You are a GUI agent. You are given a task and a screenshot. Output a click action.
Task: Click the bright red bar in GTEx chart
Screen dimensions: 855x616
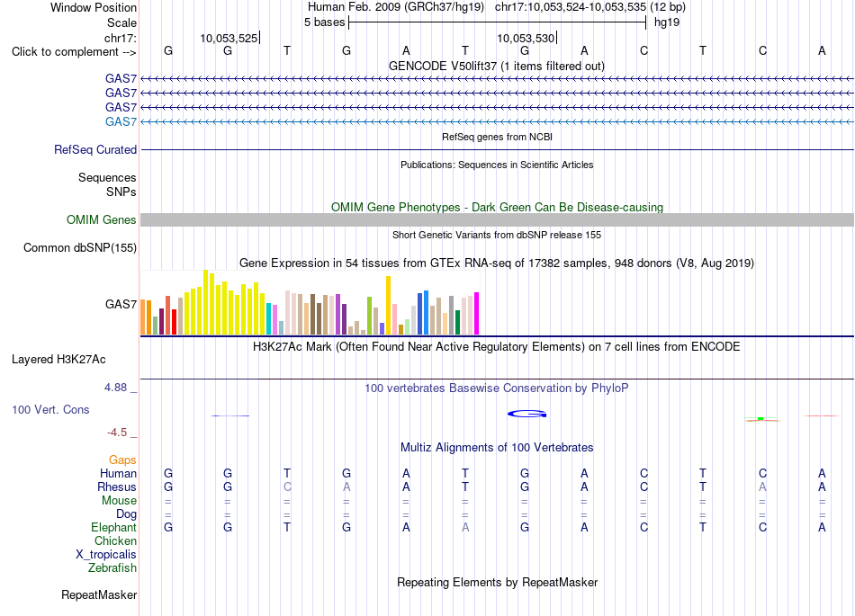[x=174, y=322]
